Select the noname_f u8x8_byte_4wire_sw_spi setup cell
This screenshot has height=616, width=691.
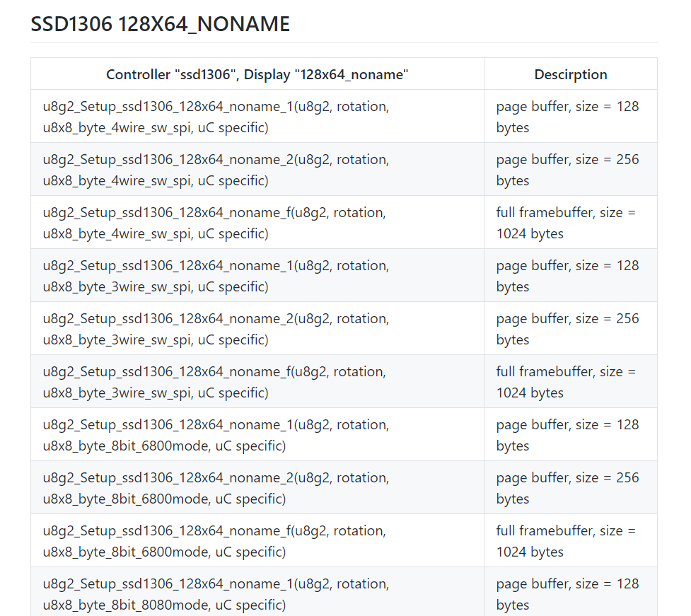257,223
